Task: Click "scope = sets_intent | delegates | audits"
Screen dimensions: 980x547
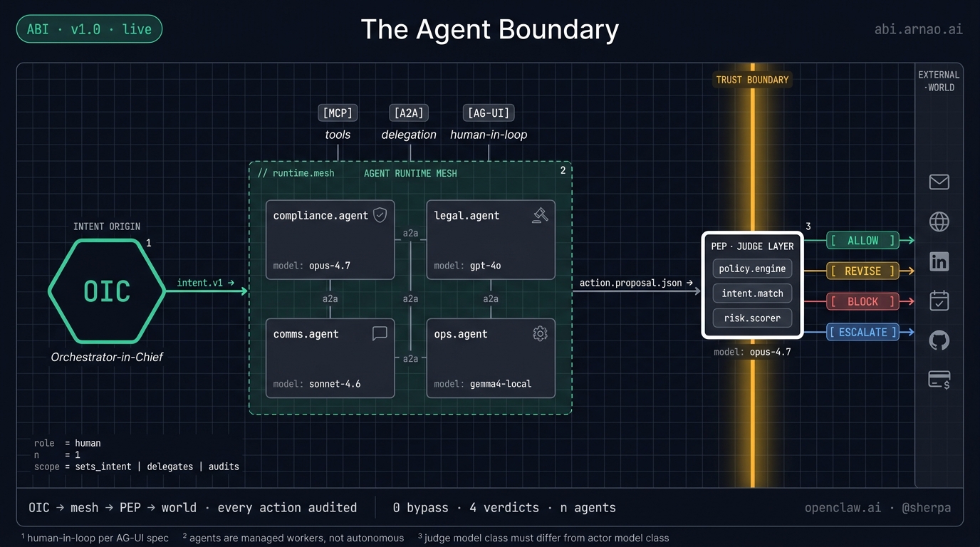Action: [x=136, y=467]
